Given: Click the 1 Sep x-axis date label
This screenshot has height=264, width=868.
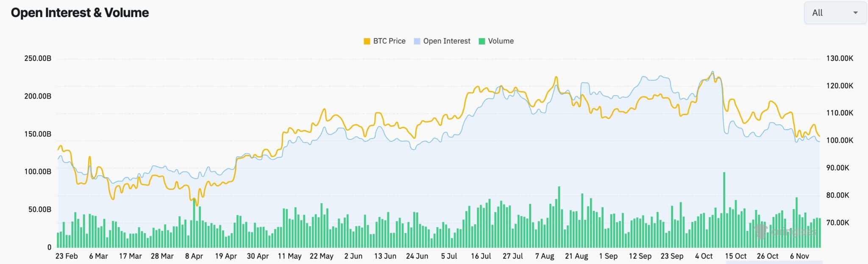Looking at the screenshot, I should click(x=608, y=256).
